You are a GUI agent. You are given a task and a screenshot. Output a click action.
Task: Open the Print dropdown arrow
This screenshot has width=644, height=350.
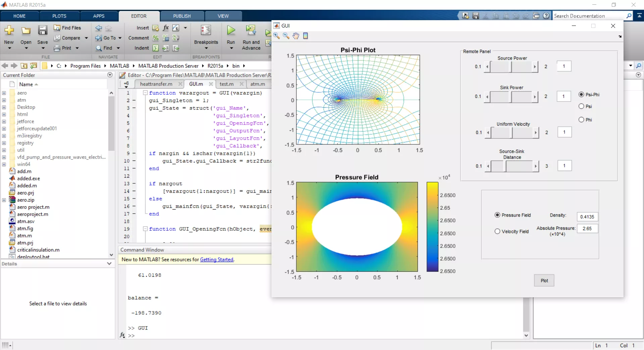pos(77,48)
